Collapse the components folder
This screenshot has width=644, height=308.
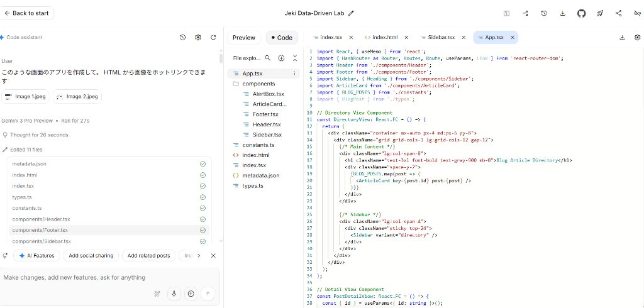point(258,84)
